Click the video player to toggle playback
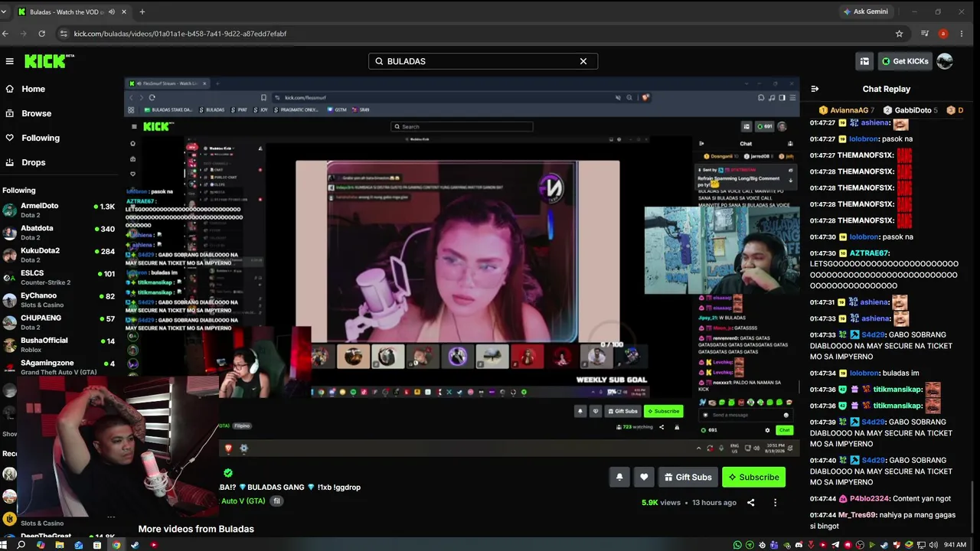 pos(462,268)
